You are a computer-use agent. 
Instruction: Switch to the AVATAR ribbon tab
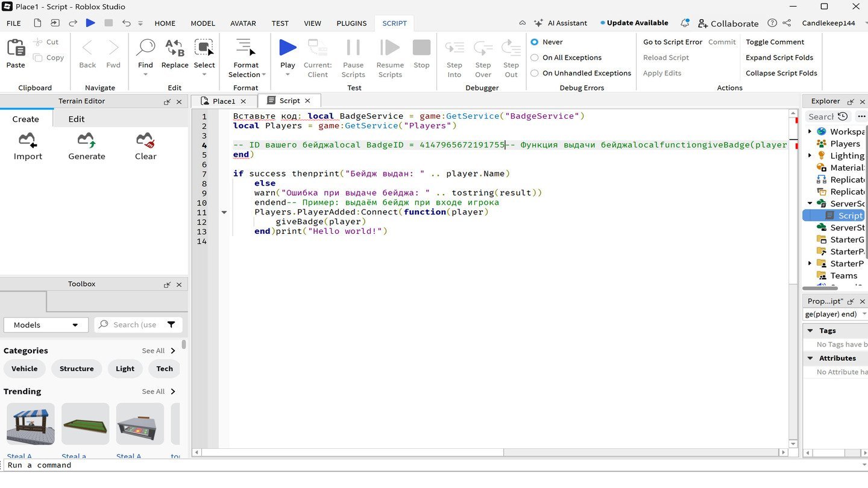[x=243, y=23]
